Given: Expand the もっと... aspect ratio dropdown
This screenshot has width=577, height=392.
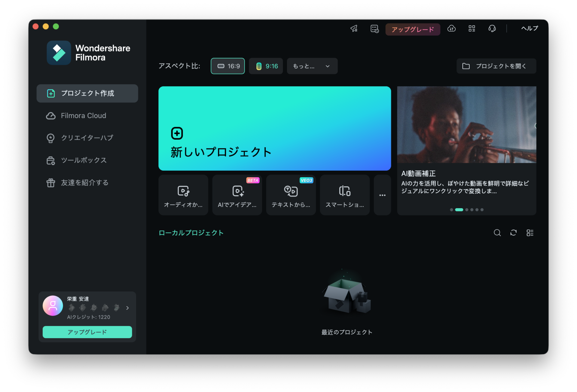Looking at the screenshot, I should pos(312,66).
